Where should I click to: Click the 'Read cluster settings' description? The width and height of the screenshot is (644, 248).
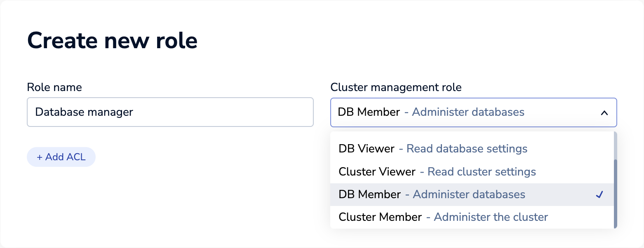(x=482, y=172)
